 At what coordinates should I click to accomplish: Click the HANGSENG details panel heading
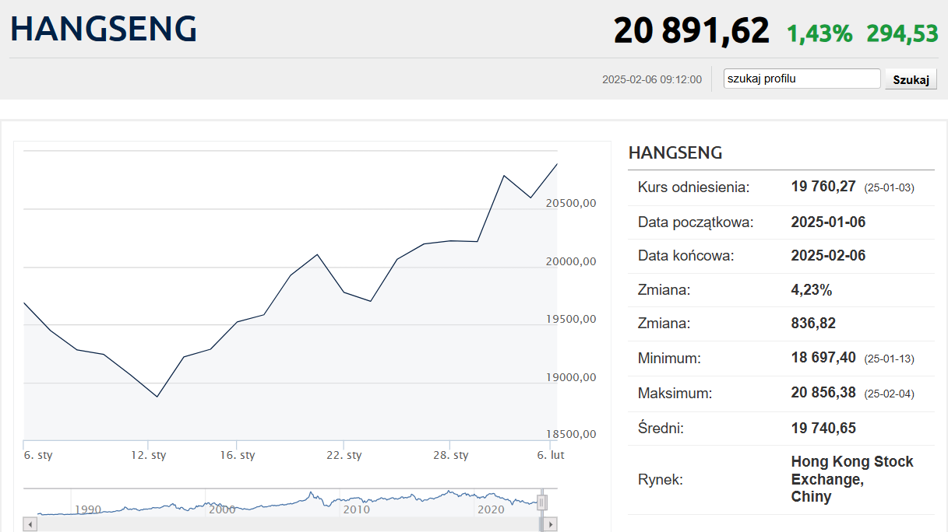[x=675, y=152]
